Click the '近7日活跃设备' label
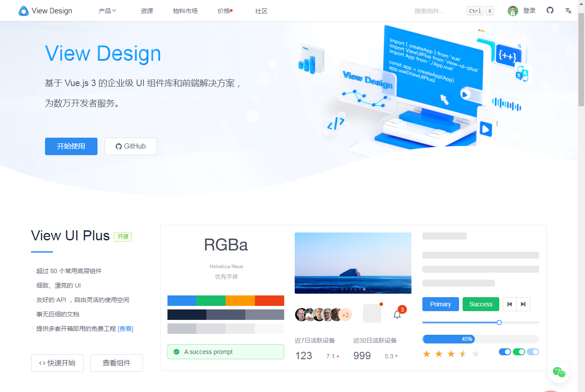585x392 pixels. (315, 340)
